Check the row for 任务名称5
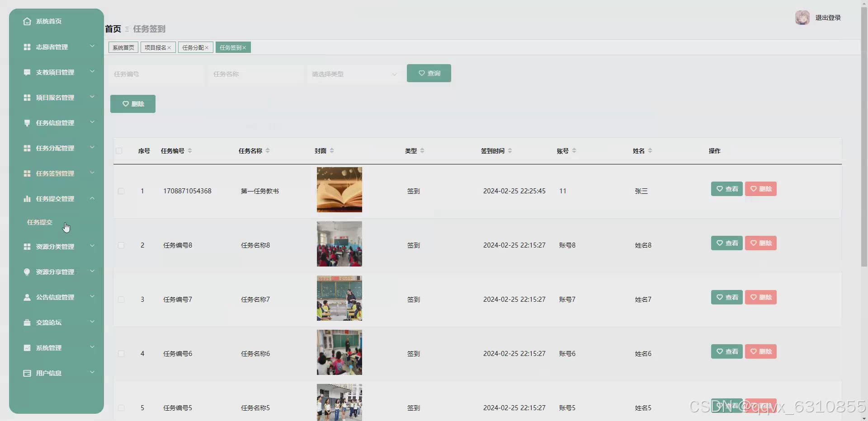 [x=121, y=408]
